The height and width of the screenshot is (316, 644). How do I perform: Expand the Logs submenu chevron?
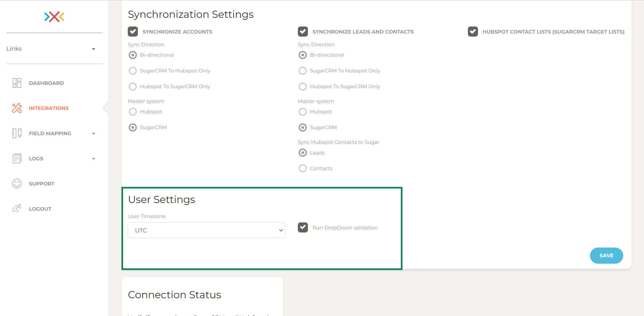[x=93, y=158]
